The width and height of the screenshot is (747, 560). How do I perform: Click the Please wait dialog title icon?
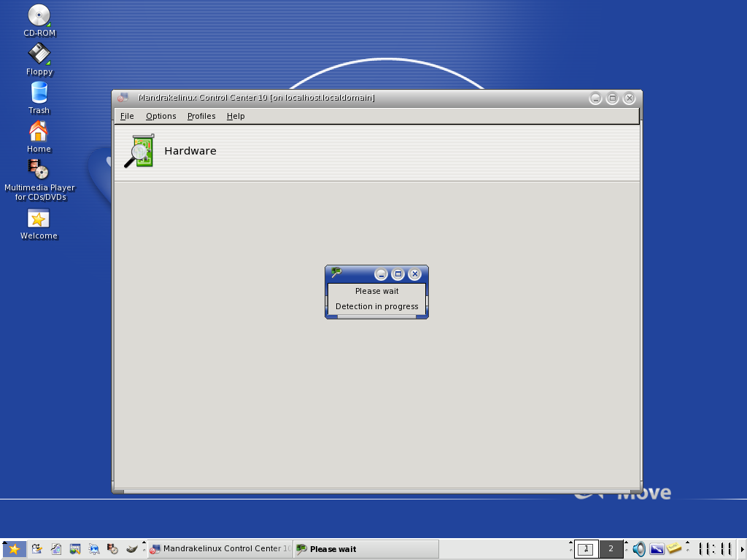click(x=336, y=273)
